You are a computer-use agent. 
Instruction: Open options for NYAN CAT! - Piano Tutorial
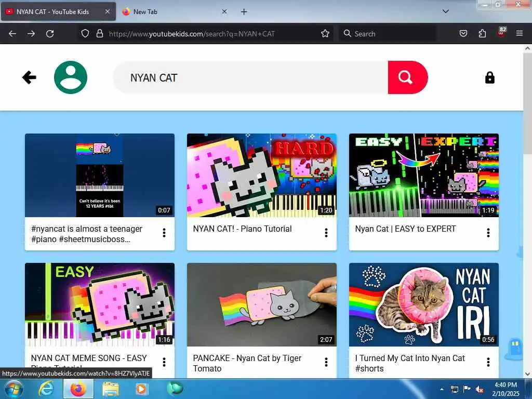tap(326, 233)
